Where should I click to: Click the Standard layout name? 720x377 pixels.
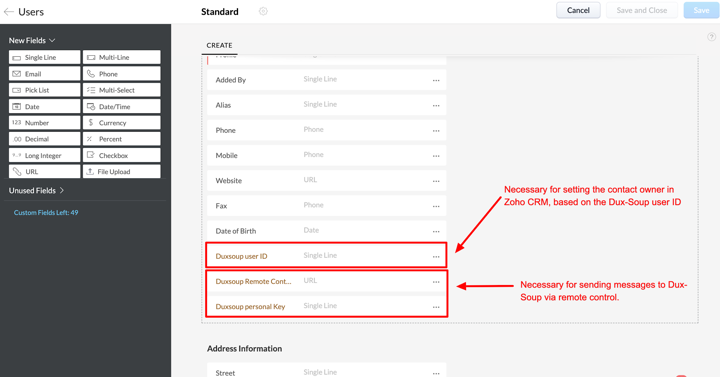(219, 12)
